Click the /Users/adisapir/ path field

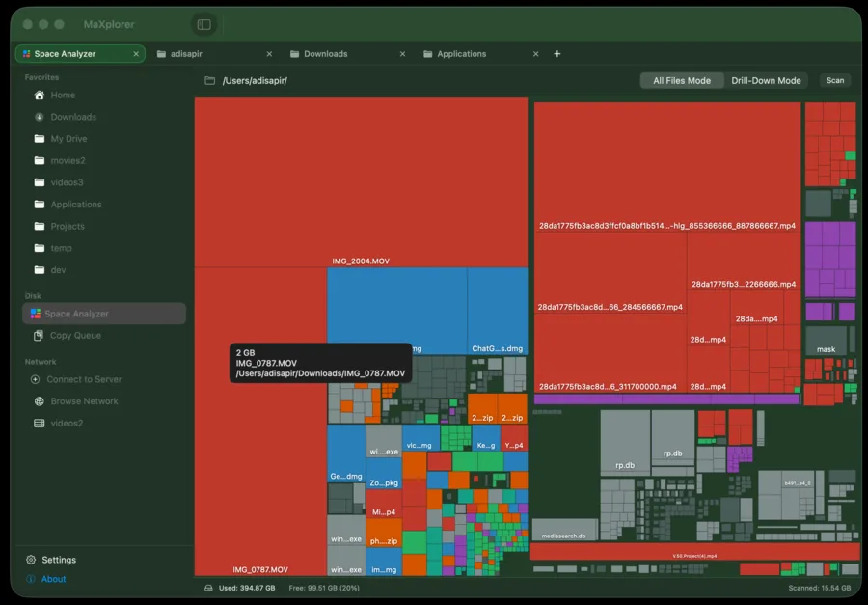coord(255,80)
